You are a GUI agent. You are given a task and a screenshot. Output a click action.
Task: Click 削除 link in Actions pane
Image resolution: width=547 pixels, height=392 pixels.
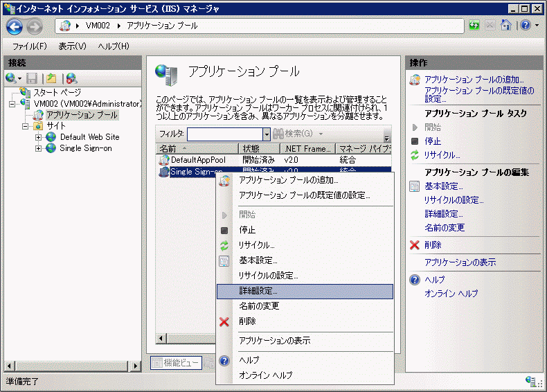click(433, 245)
